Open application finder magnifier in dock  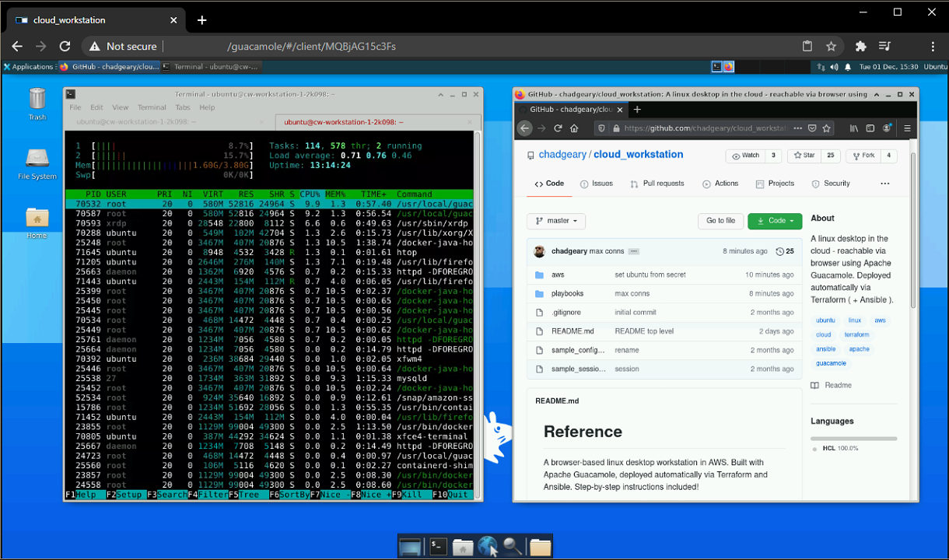[x=513, y=547]
